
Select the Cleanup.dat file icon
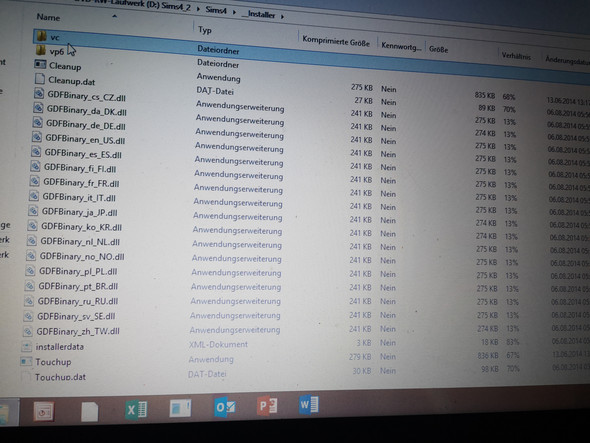pos(40,79)
